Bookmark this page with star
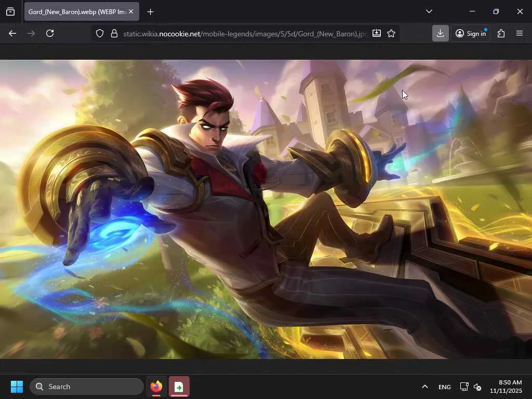 tap(391, 33)
